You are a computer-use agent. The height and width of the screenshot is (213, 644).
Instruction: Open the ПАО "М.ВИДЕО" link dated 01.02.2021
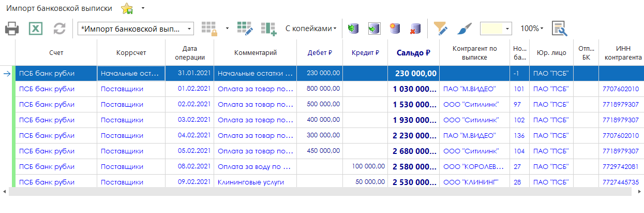click(469, 89)
